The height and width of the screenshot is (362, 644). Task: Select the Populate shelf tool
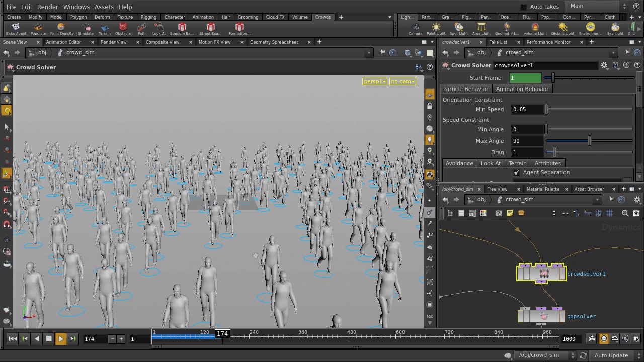[x=38, y=29]
